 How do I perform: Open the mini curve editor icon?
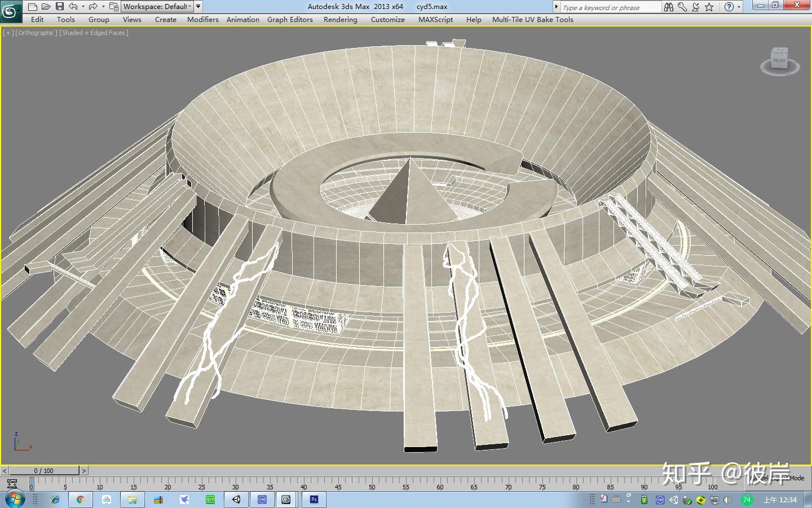(12, 484)
